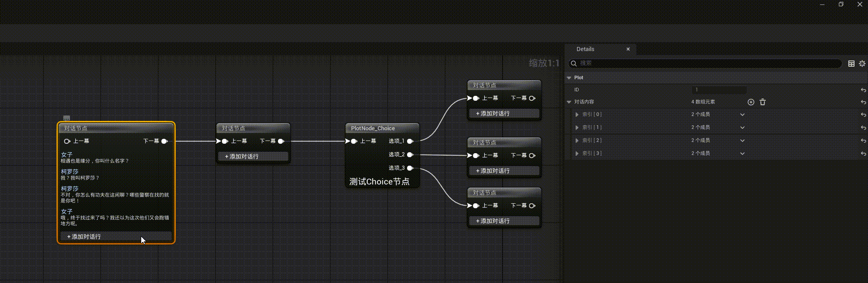
Task: Click 添加对话行 on the selected dialogue node
Action: click(116, 236)
